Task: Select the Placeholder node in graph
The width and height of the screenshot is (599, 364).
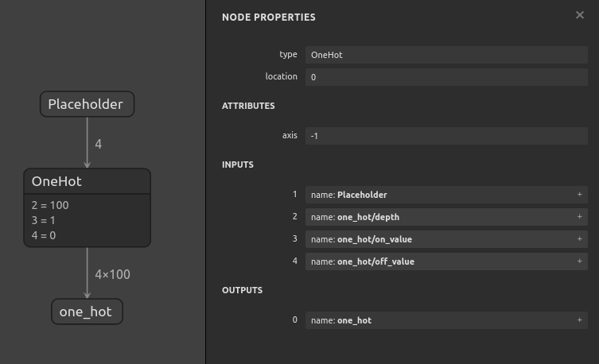Action: 87,104
